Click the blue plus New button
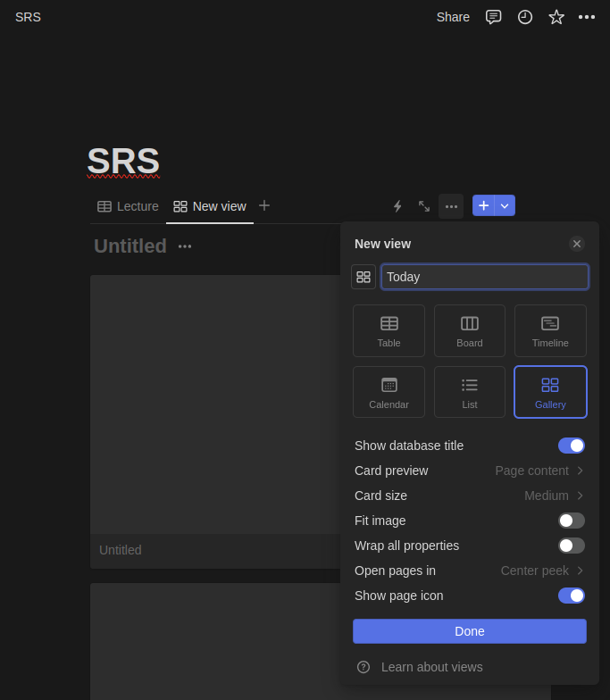The width and height of the screenshot is (610, 700). coord(484,205)
